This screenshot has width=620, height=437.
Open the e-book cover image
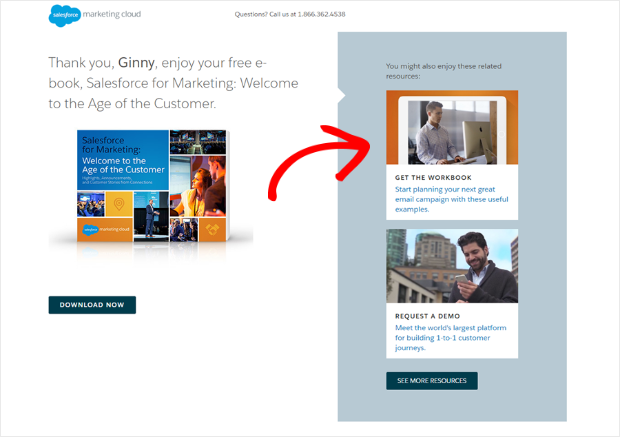pos(152,186)
